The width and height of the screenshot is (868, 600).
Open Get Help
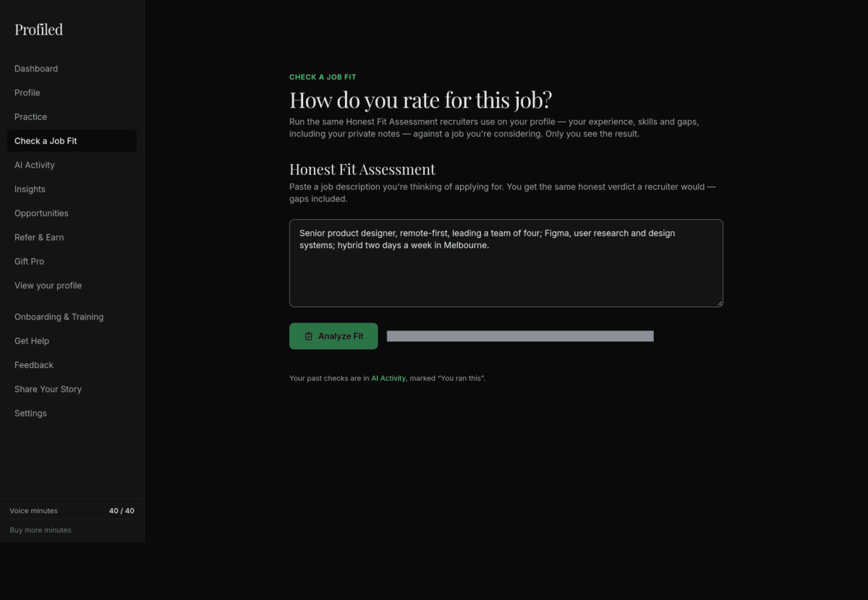pyautogui.click(x=32, y=341)
